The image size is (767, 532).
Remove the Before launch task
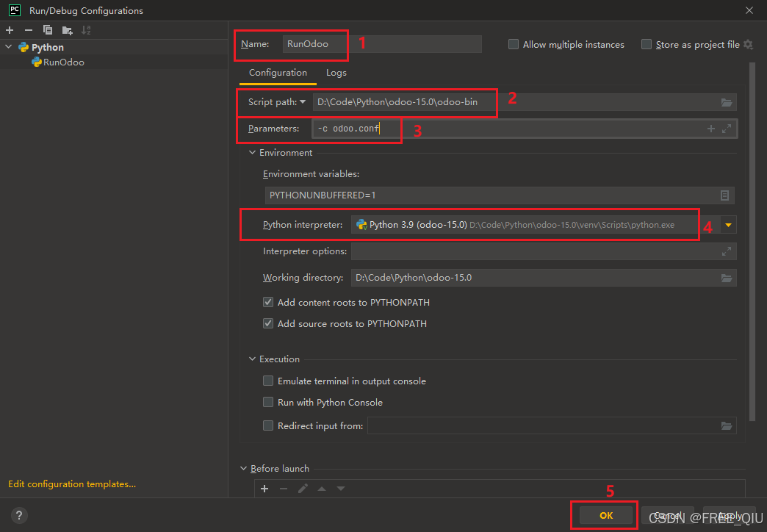(x=284, y=489)
